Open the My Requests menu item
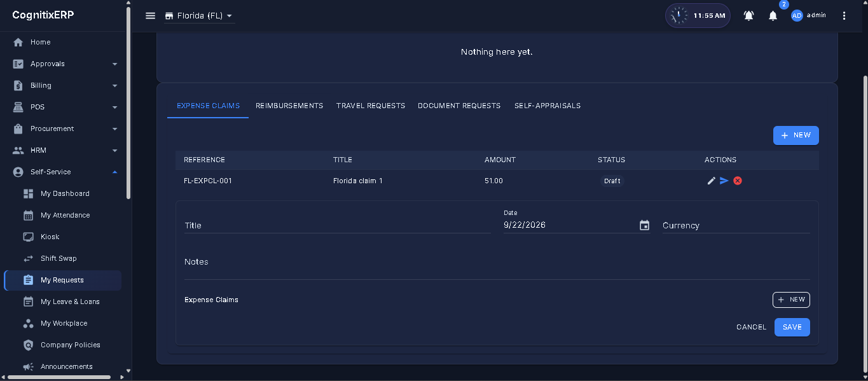Screen dimensions: 868x381 [62, 280]
